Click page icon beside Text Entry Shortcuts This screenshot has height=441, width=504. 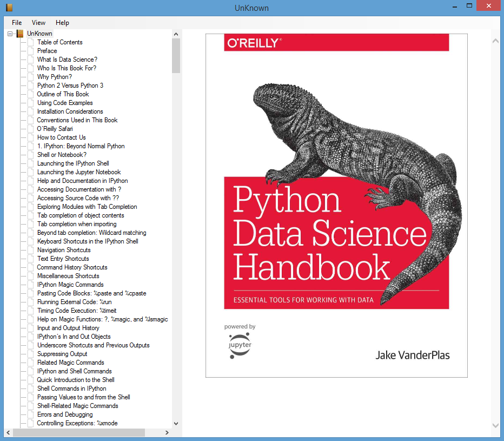(30, 259)
